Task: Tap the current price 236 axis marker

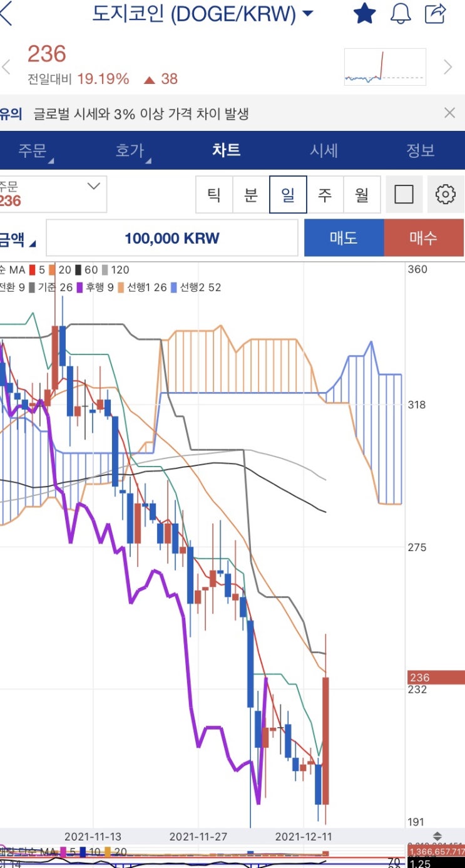Action: [436, 678]
